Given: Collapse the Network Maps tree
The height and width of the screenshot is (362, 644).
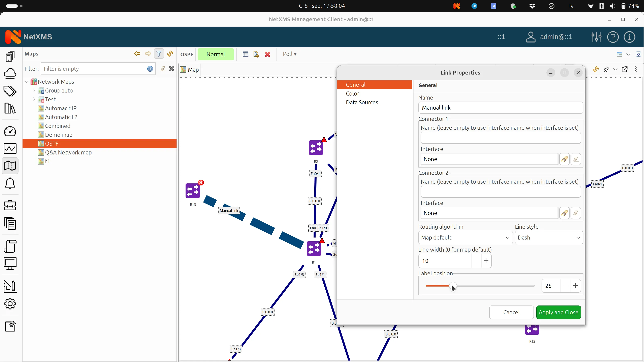Looking at the screenshot, I should [x=27, y=82].
